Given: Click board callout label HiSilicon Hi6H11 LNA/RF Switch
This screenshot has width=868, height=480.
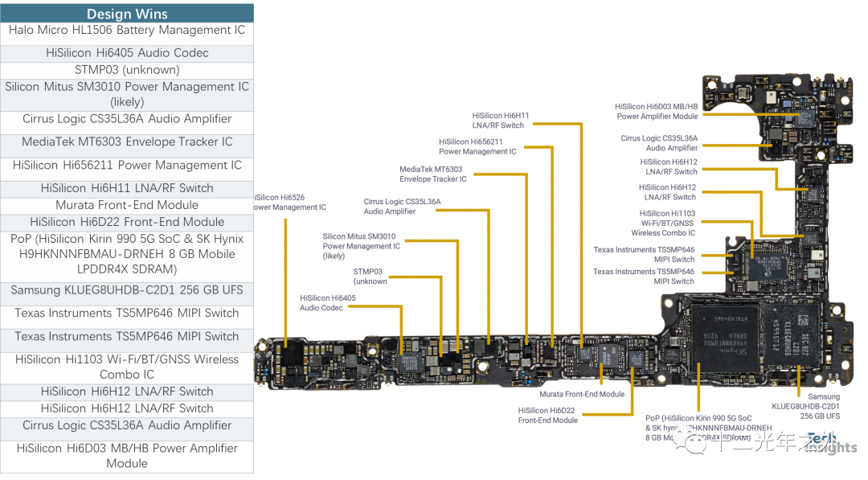Looking at the screenshot, I should [501, 120].
